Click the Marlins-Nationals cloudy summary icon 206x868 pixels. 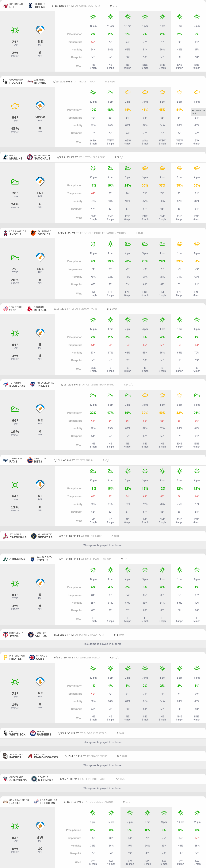point(15,182)
